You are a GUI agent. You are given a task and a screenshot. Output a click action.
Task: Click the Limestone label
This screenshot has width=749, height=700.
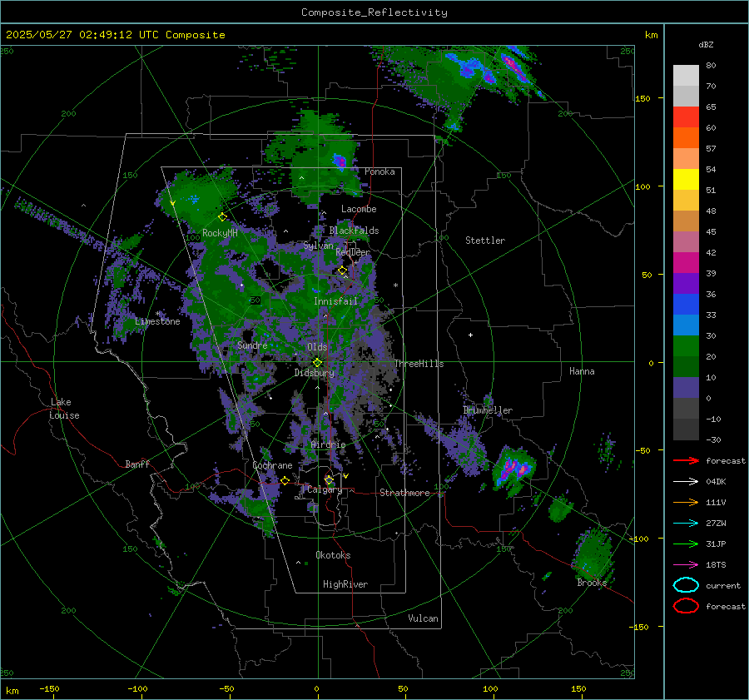[x=157, y=321]
